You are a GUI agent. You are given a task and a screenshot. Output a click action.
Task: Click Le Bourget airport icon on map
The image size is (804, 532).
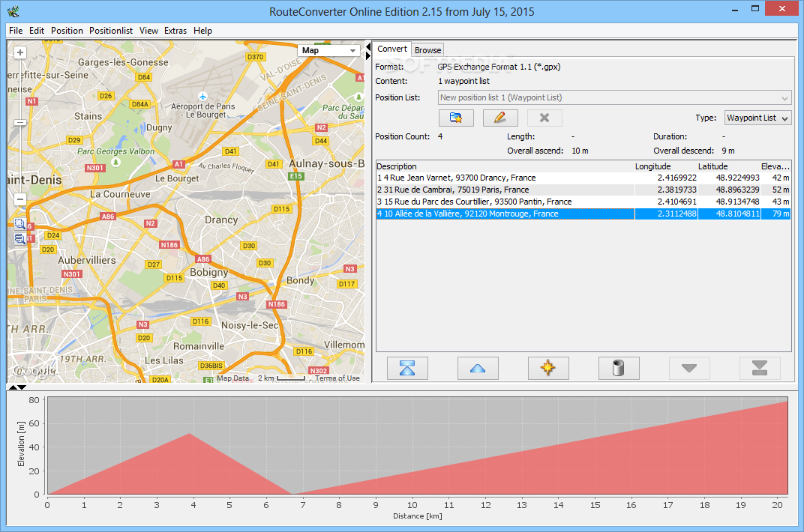(x=203, y=96)
